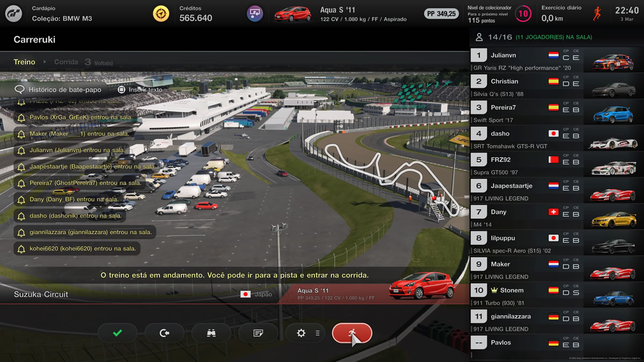Select player row 10 Stonem
Screen dimensions: 644x362
coord(557,295)
